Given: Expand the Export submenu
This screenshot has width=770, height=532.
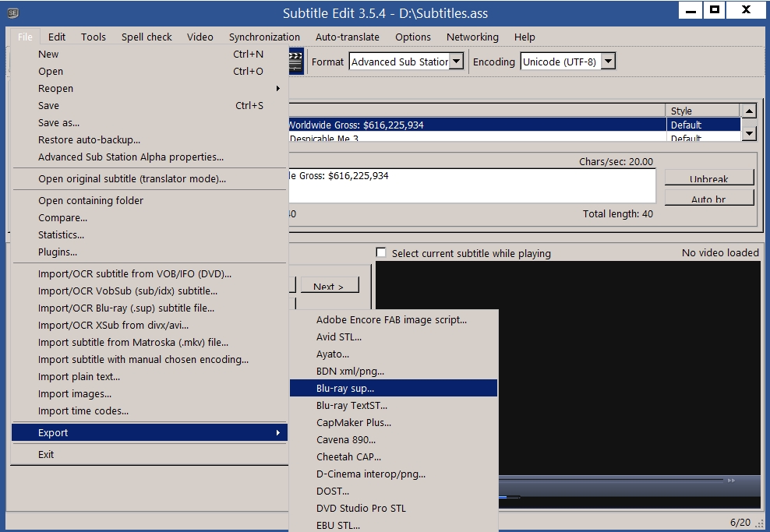Looking at the screenshot, I should pyautogui.click(x=150, y=432).
